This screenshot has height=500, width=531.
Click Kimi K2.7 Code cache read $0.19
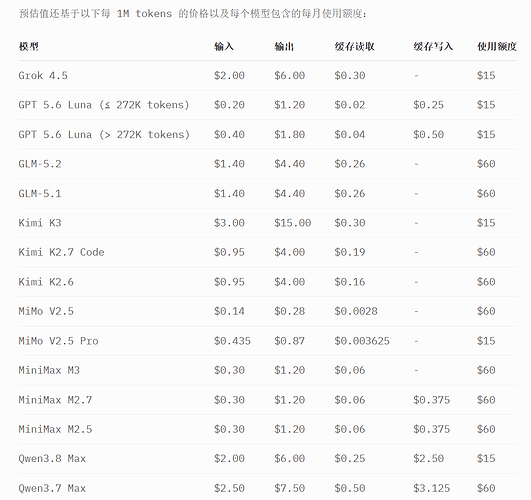(350, 252)
